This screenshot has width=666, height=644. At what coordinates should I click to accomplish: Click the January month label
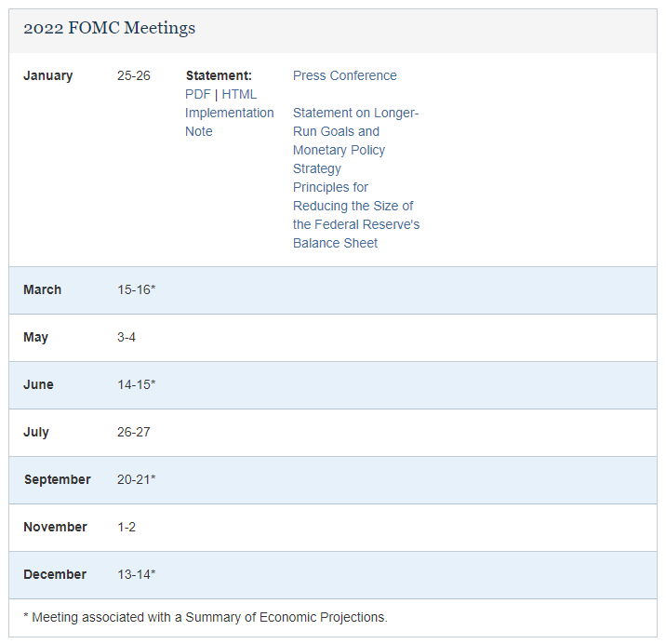pyautogui.click(x=47, y=75)
